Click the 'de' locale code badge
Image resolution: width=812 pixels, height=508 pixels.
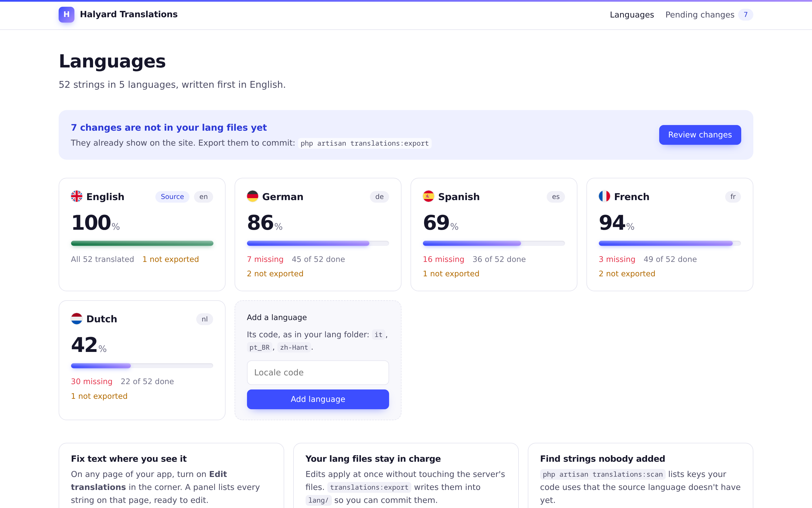[379, 196]
